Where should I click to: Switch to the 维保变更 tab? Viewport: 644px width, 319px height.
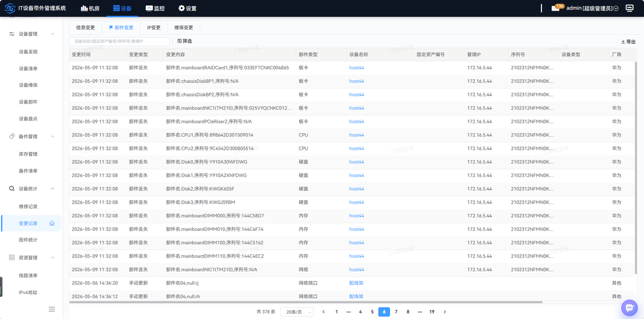(184, 28)
